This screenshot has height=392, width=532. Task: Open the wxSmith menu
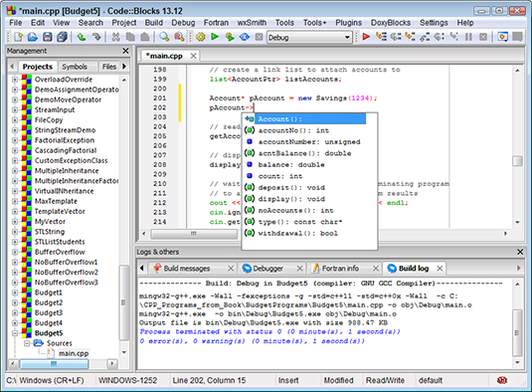point(252,23)
